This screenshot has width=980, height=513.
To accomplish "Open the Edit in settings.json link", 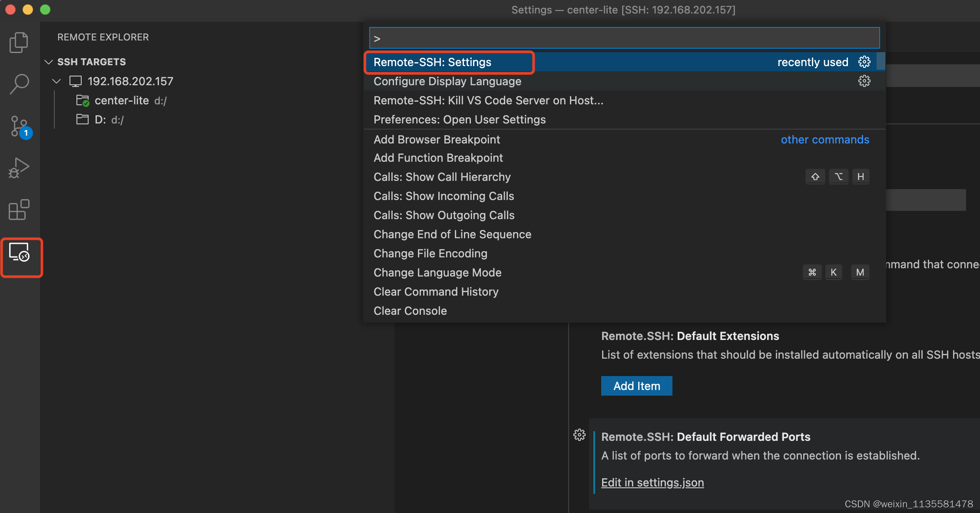I will tap(652, 483).
